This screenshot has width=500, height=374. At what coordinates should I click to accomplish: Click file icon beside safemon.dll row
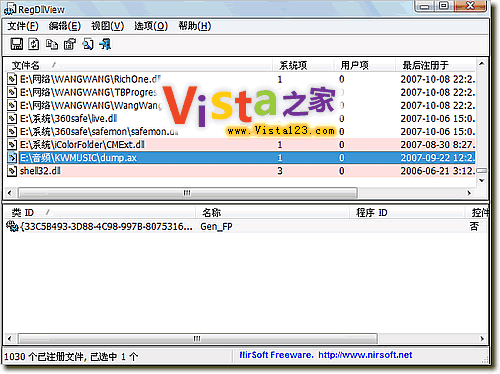pyautogui.click(x=12, y=131)
